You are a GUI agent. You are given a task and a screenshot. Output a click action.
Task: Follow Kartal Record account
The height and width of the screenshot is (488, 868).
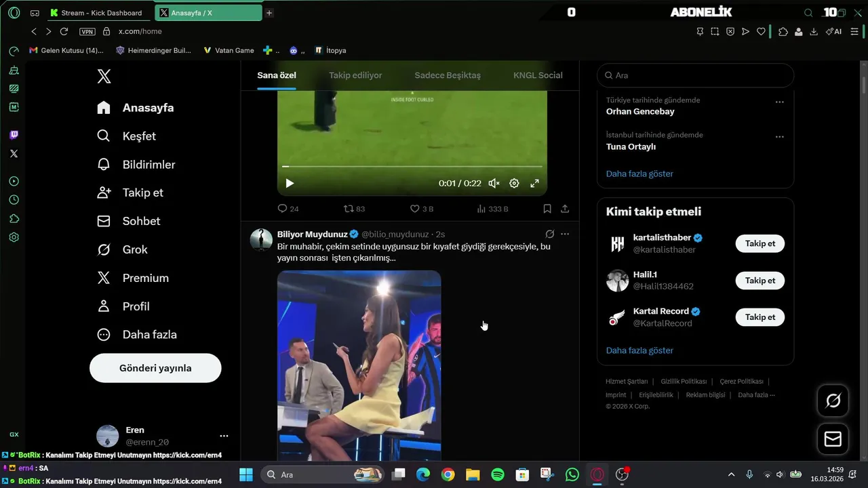760,317
